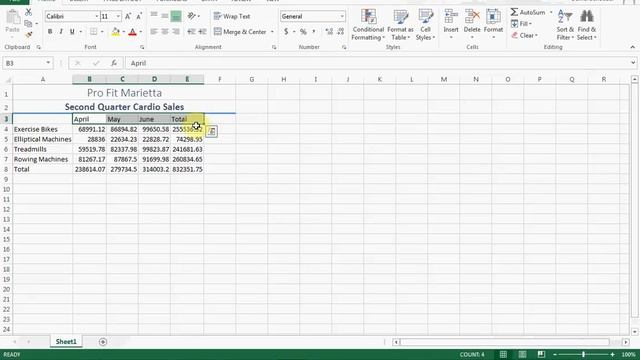
Task: Click the AutoSum button
Action: [x=528, y=13]
